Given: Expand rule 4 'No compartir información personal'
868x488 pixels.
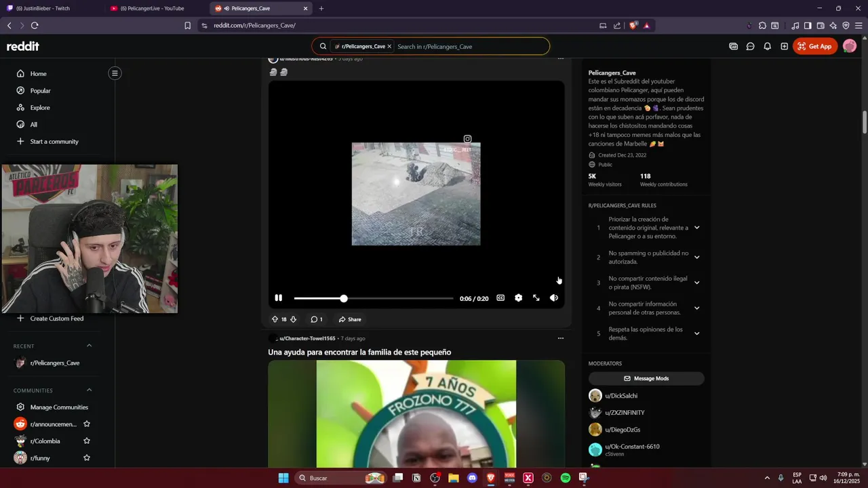Looking at the screenshot, I should tap(696, 308).
